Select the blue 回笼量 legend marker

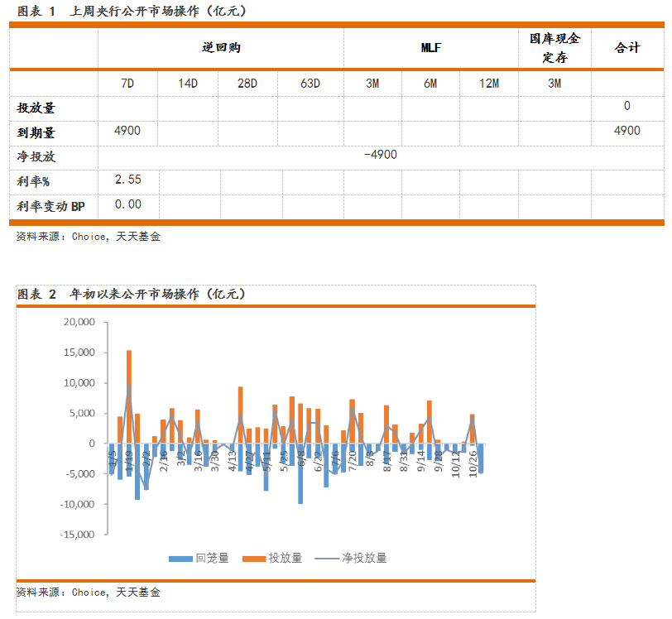179,557
